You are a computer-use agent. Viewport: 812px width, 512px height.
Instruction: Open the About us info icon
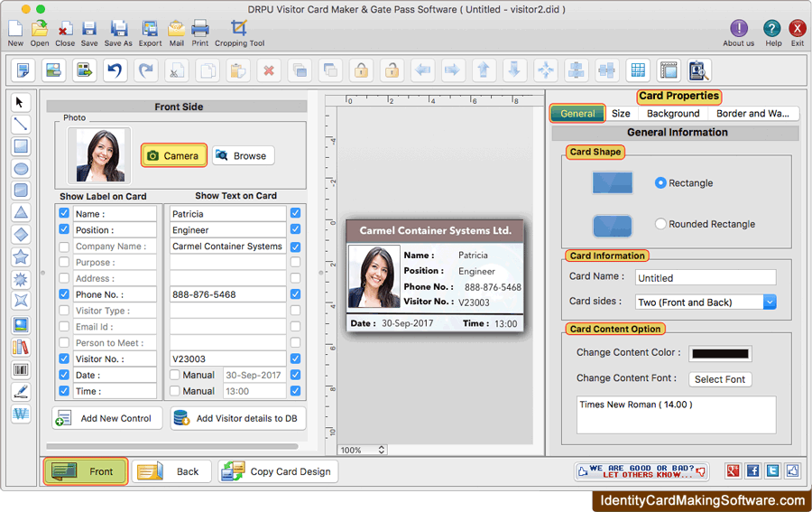pyautogui.click(x=738, y=29)
